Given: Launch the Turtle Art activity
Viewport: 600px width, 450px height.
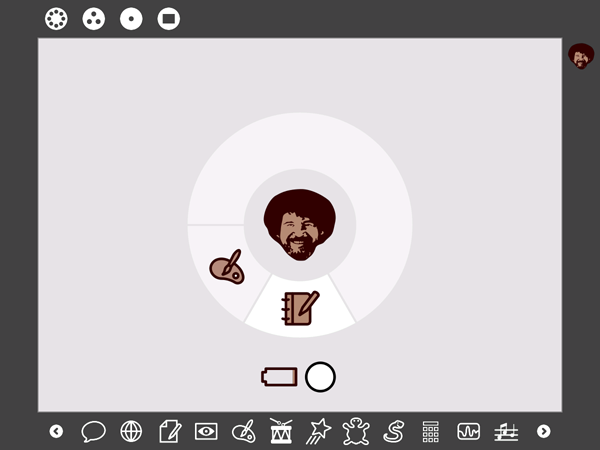Looking at the screenshot, I should pyautogui.click(x=356, y=431).
